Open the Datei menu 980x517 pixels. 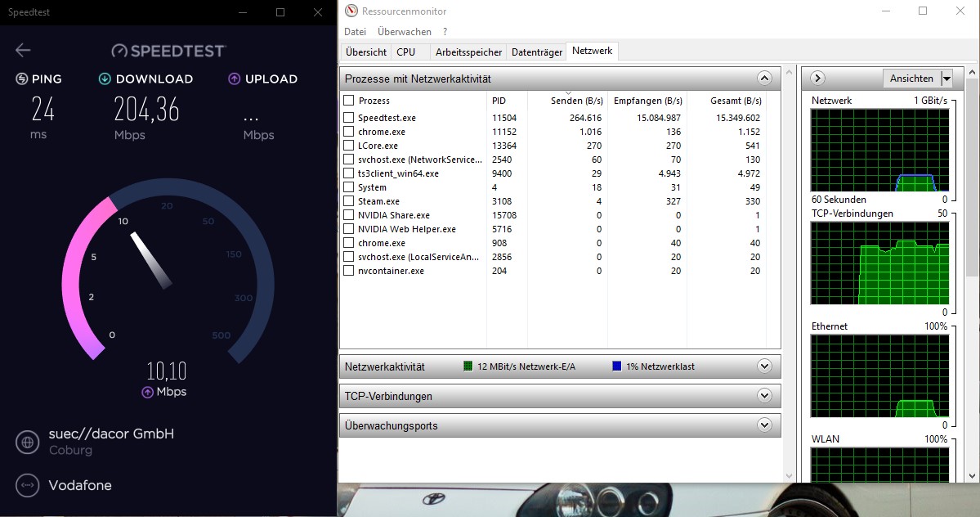[355, 32]
